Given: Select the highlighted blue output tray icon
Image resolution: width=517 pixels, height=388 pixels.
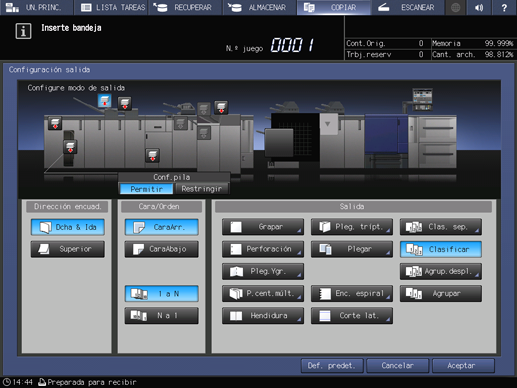Looking at the screenshot, I should [104, 100].
